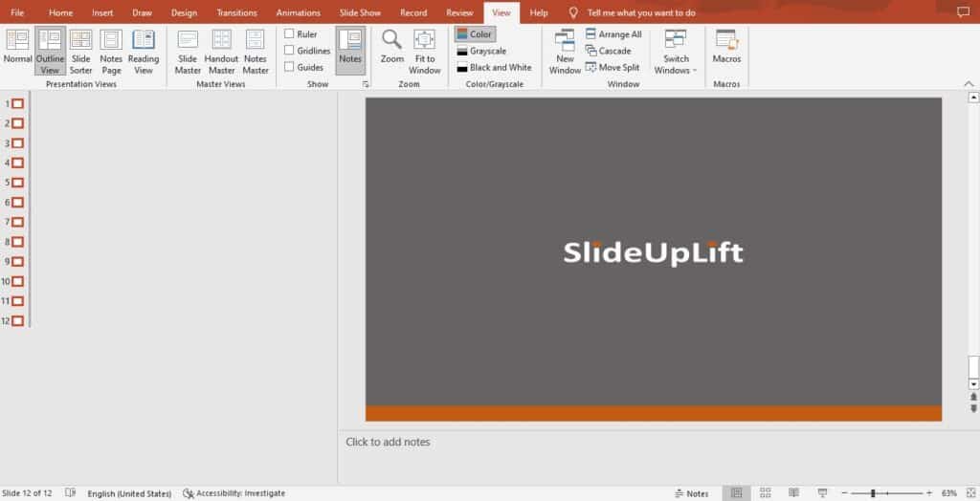Open the Help tab
This screenshot has width=980, height=501.
point(539,12)
